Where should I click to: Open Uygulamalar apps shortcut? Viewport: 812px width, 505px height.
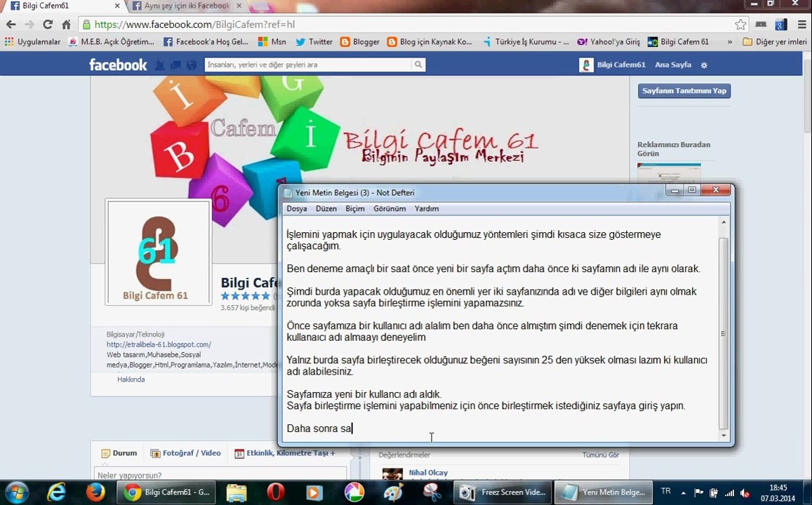pos(32,42)
